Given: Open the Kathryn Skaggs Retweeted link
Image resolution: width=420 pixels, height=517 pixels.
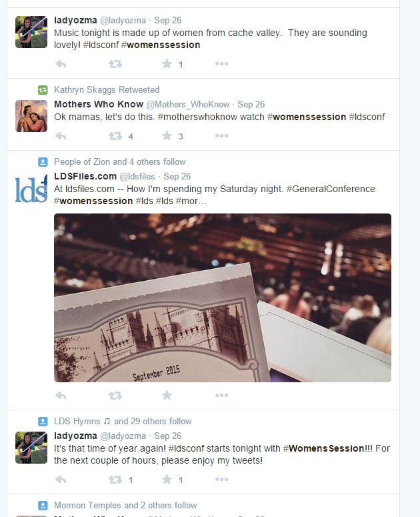Looking at the screenshot, I should pyautogui.click(x=107, y=89).
